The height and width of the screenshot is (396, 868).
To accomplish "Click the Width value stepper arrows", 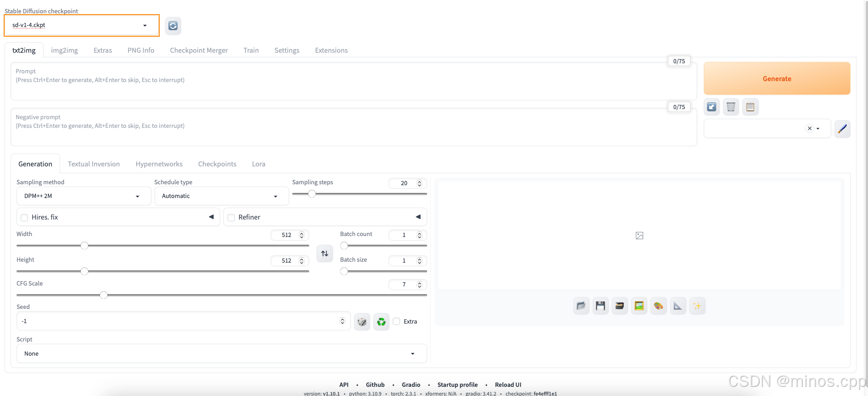I will coord(301,235).
